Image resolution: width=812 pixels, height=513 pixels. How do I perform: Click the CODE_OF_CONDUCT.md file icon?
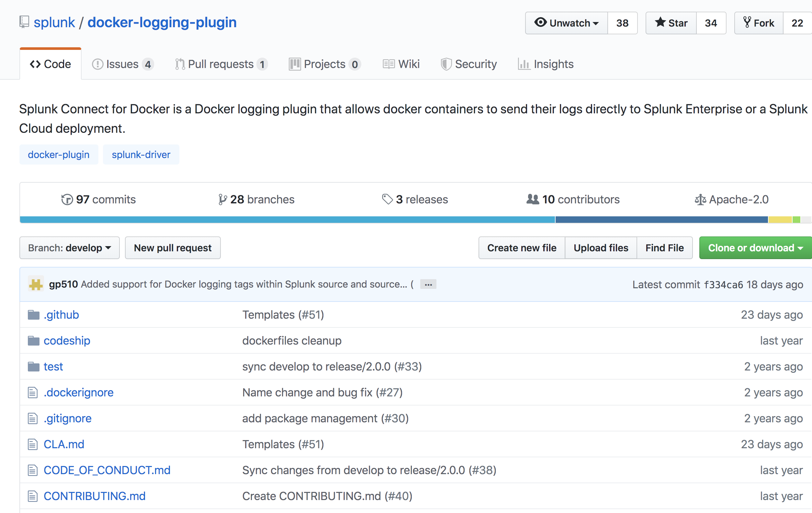[33, 470]
